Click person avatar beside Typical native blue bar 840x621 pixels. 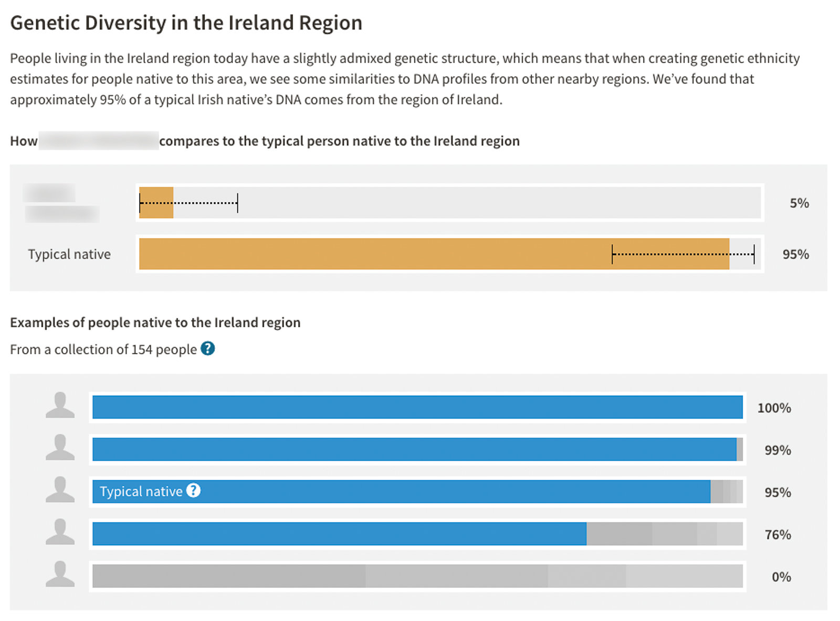(60, 490)
